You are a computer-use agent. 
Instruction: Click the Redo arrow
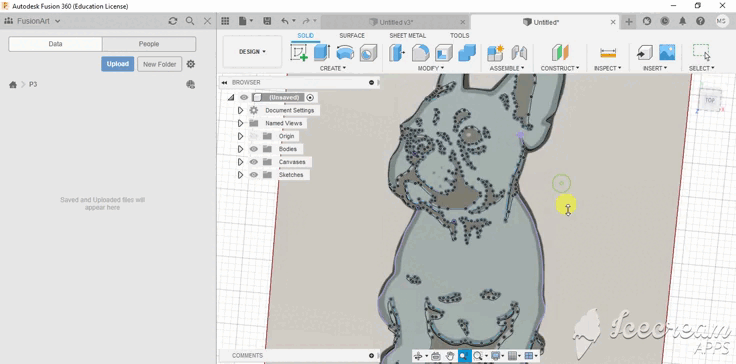click(306, 21)
